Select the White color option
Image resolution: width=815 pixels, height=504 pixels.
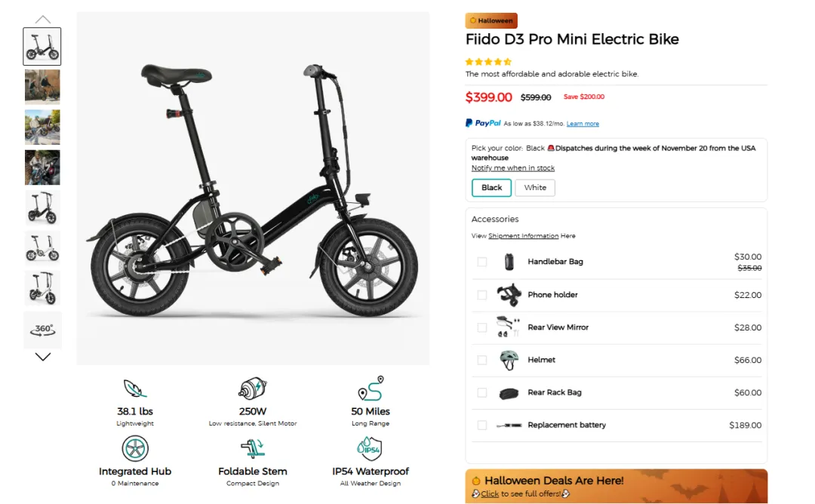[x=535, y=187]
